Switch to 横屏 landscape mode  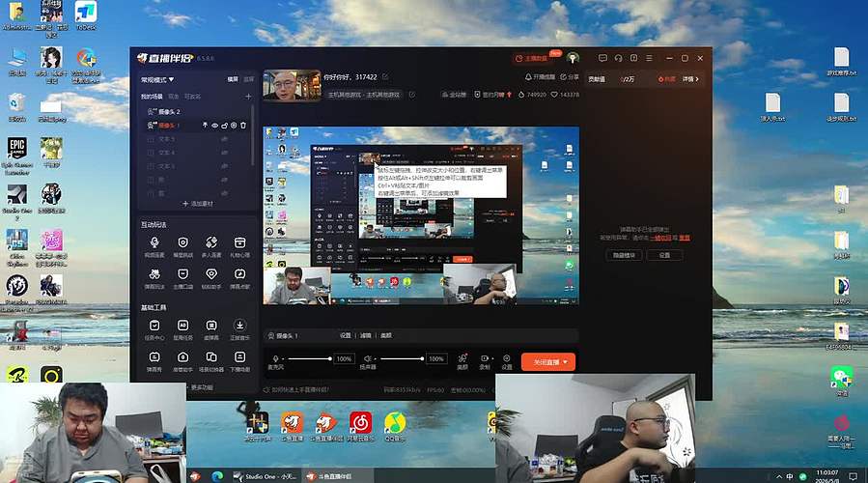pos(233,80)
